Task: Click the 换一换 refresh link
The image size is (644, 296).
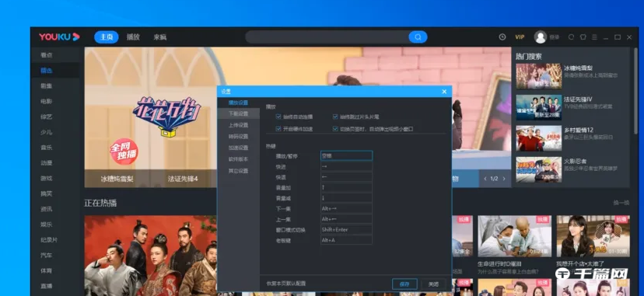Action: [621, 203]
